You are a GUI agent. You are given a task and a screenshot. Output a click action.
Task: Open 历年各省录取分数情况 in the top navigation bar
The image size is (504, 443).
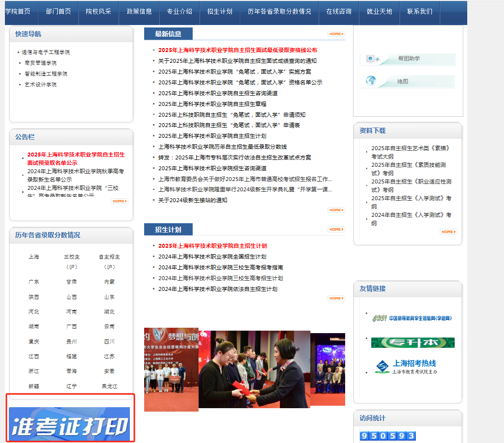(x=279, y=11)
